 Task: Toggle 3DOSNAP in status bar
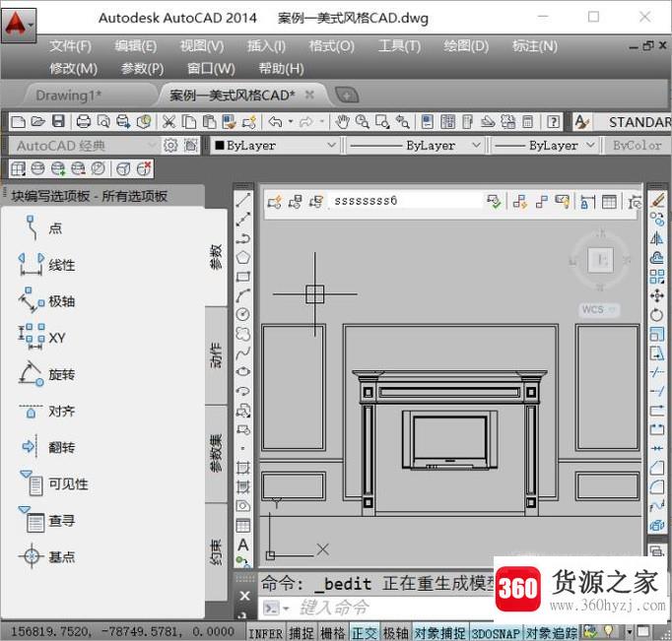coord(496,633)
